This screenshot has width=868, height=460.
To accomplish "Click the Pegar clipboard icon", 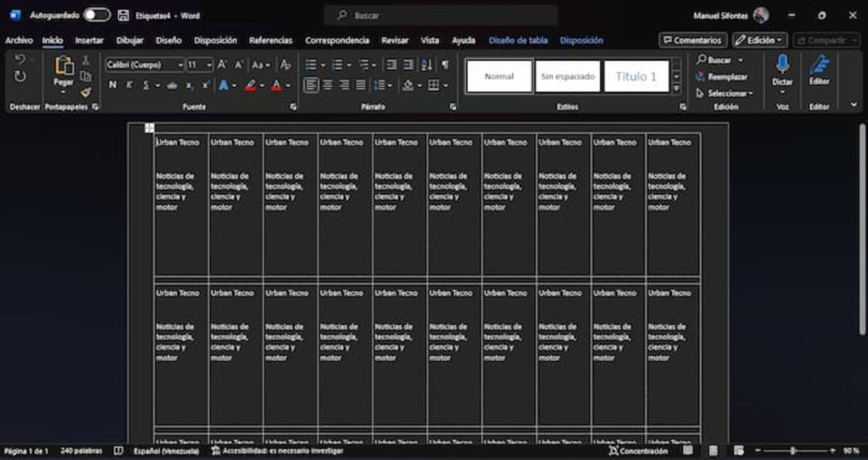I will 64,66.
